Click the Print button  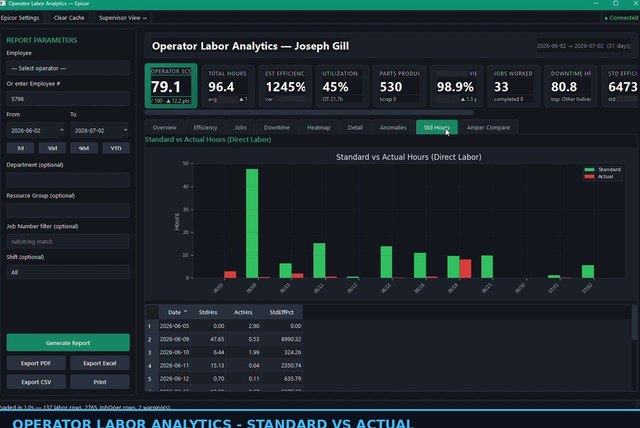(100, 382)
